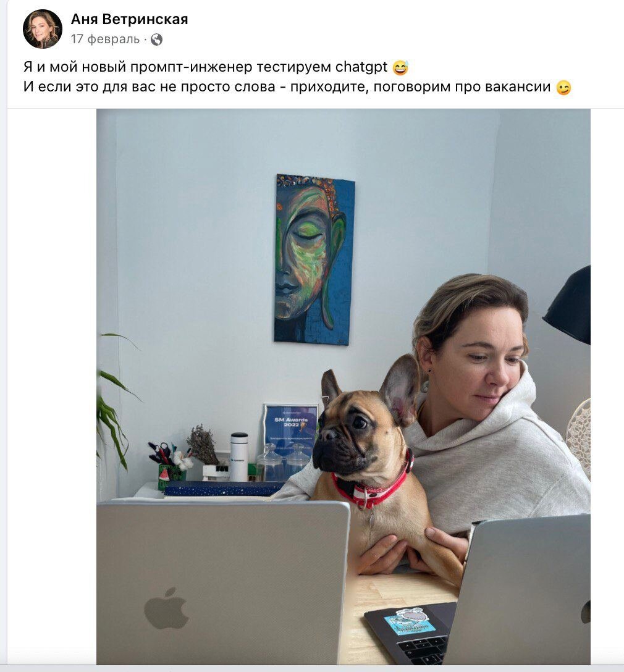624x672 pixels.
Task: Click the white thermos bottle on shelf
Action: pos(238,457)
